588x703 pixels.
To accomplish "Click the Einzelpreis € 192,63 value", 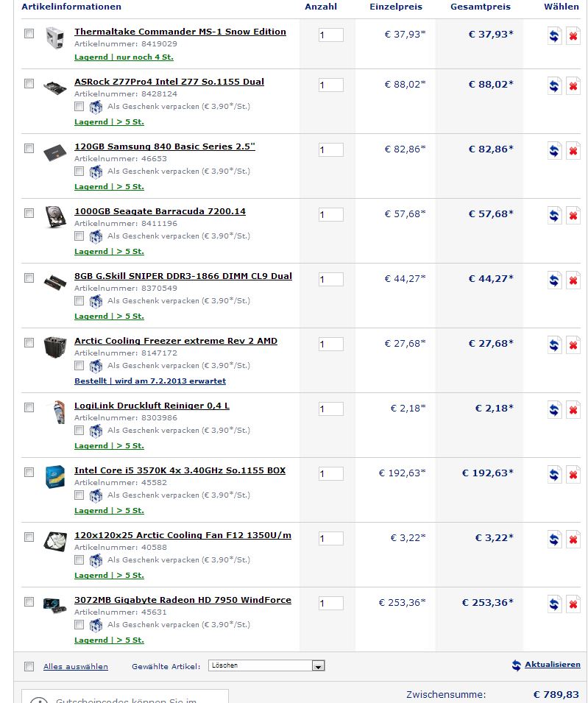I will (x=403, y=473).
